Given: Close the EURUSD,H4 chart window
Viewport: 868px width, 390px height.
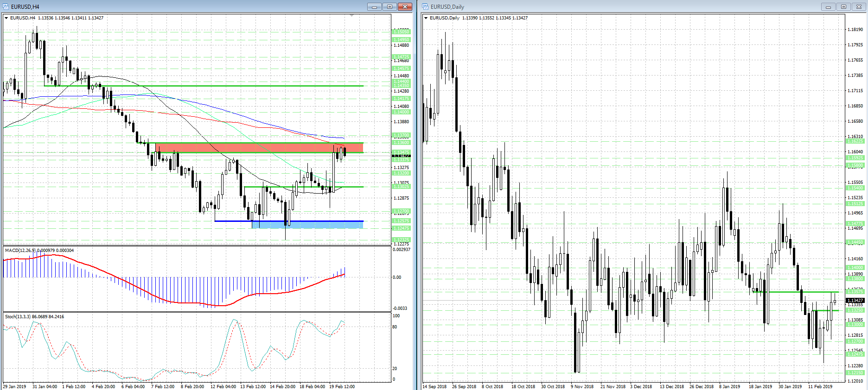Looking at the screenshot, I should tap(405, 6).
